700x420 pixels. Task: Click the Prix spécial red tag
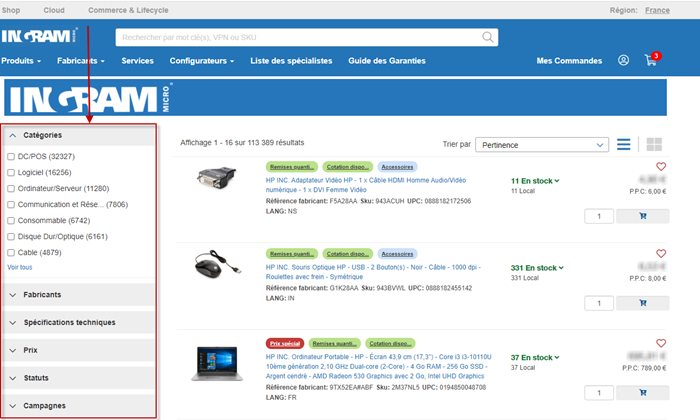(285, 343)
